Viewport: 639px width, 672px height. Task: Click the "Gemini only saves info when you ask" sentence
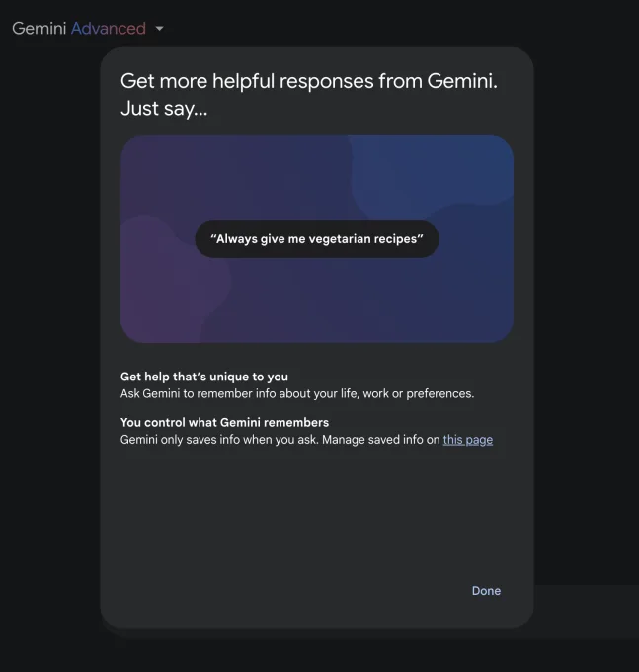(219, 440)
